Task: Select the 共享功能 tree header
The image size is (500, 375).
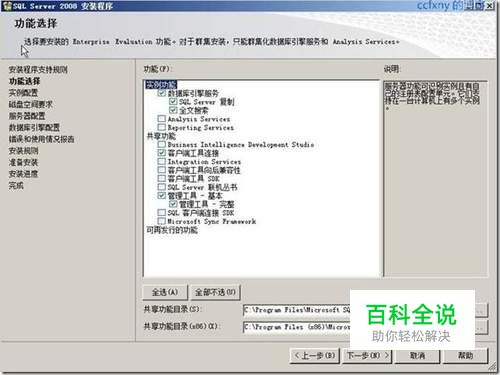Action: point(161,136)
